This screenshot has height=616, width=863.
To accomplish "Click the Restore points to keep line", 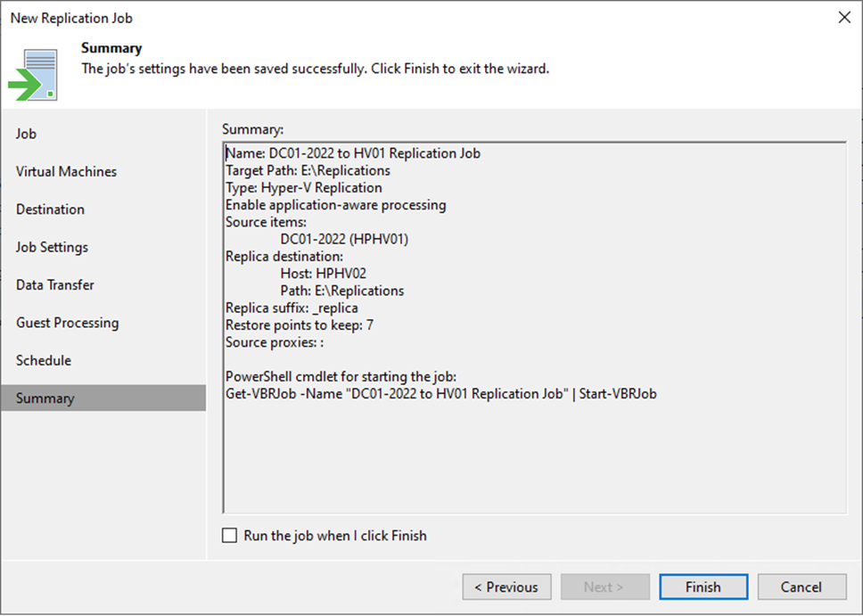I will (x=300, y=325).
